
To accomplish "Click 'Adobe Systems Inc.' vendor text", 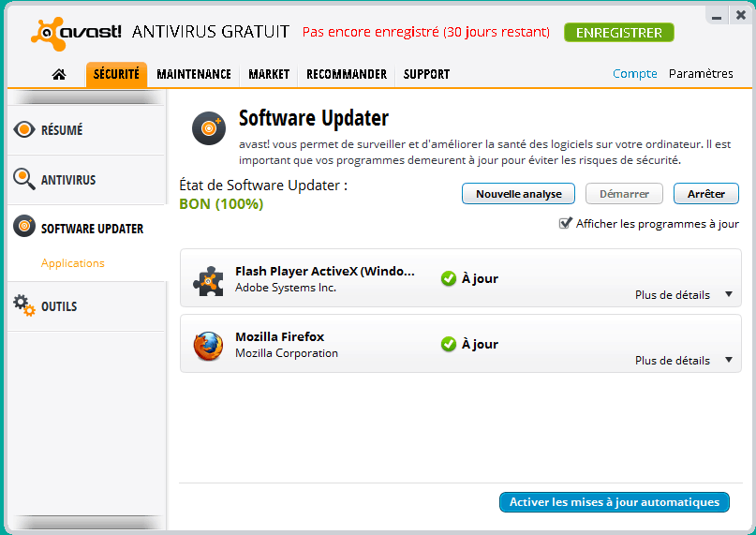I will click(286, 288).
